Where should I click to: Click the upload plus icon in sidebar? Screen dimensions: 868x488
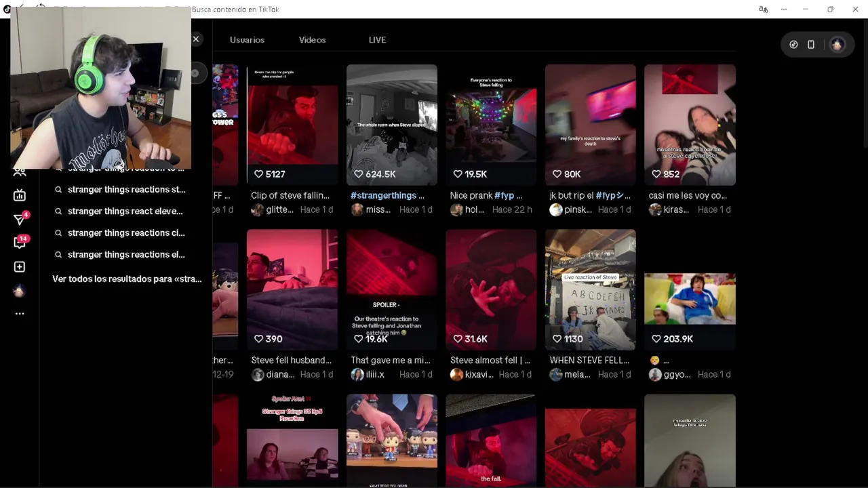[x=20, y=267]
